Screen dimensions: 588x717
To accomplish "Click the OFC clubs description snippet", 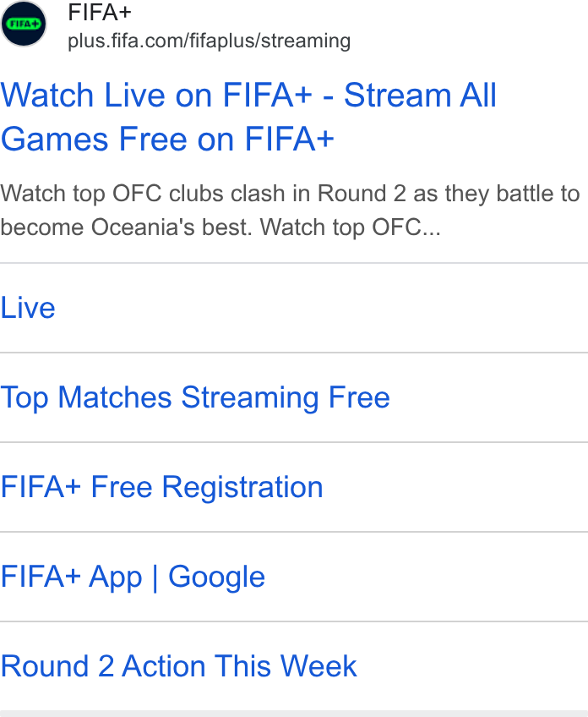I will (290, 210).
